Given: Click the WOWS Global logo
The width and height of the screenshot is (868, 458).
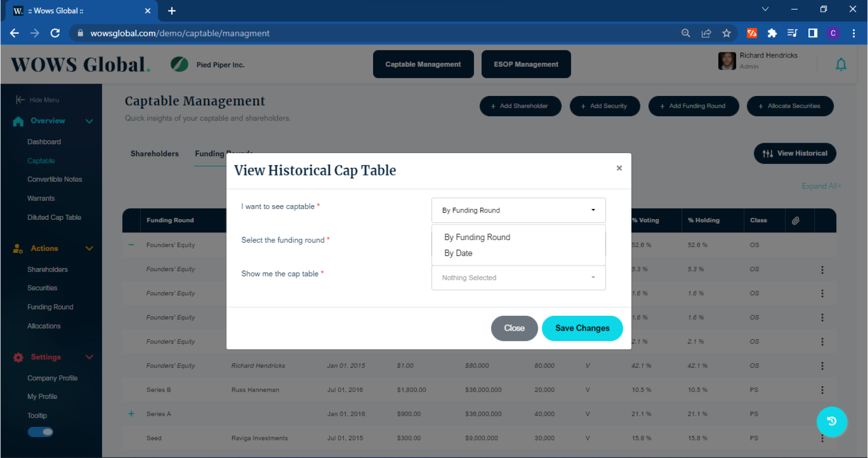Looking at the screenshot, I should click(x=81, y=65).
